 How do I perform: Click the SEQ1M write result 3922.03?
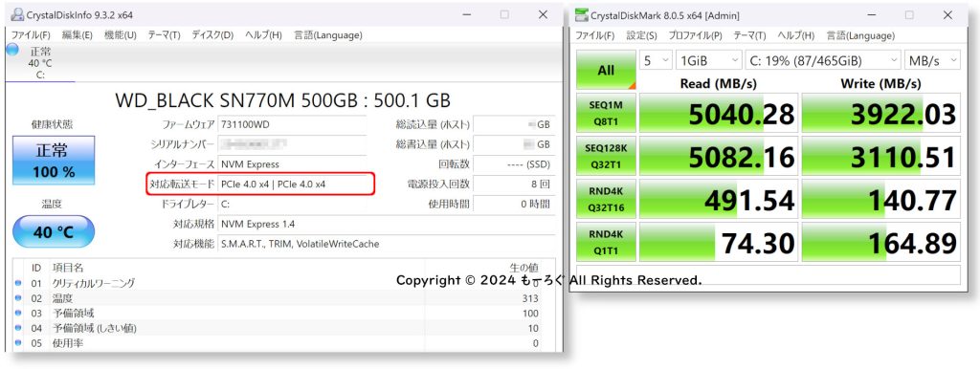[881, 113]
